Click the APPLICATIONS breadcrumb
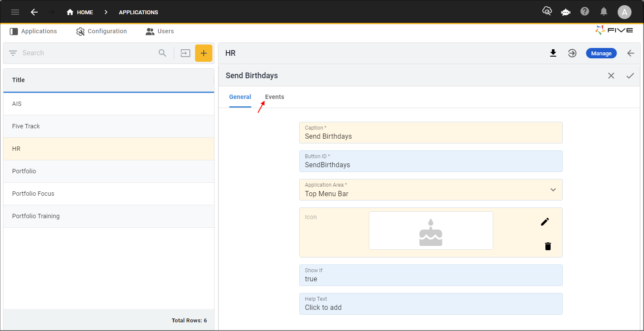The width and height of the screenshot is (644, 331). (138, 12)
